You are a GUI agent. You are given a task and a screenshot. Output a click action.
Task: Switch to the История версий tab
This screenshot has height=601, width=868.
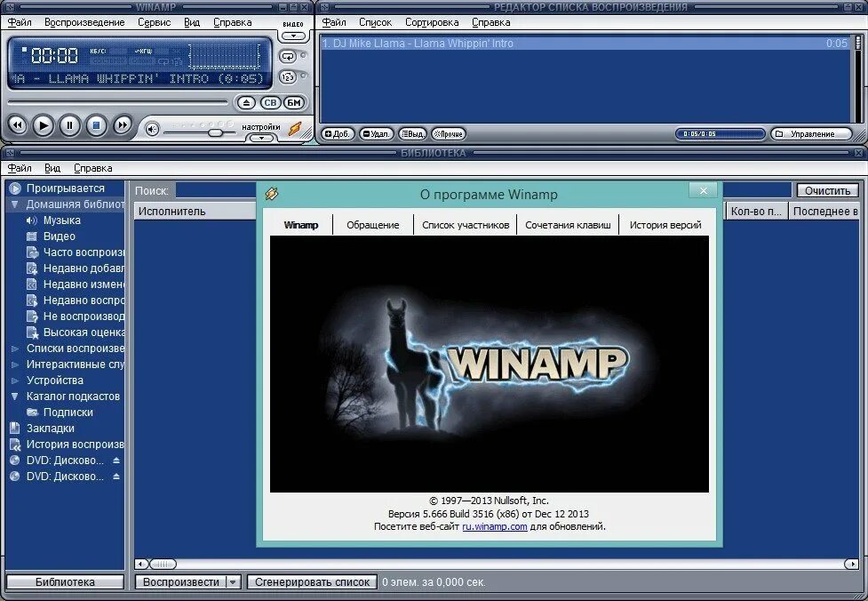tap(665, 225)
